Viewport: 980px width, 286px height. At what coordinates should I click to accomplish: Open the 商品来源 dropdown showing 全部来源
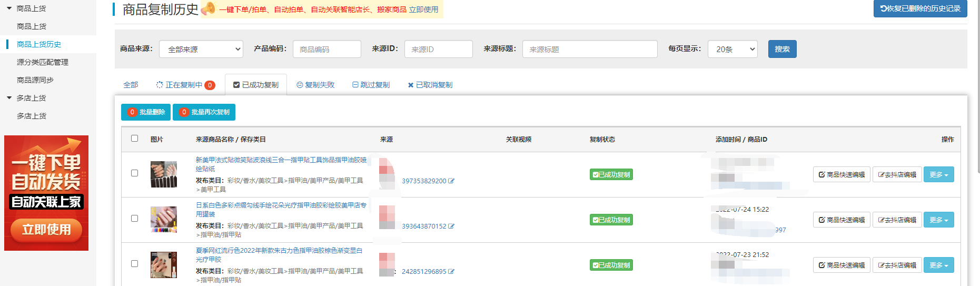point(201,49)
